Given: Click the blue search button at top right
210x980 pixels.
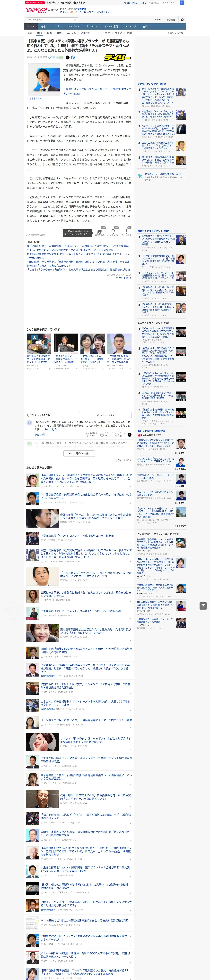Looking at the screenshot, I should tap(182, 3).
